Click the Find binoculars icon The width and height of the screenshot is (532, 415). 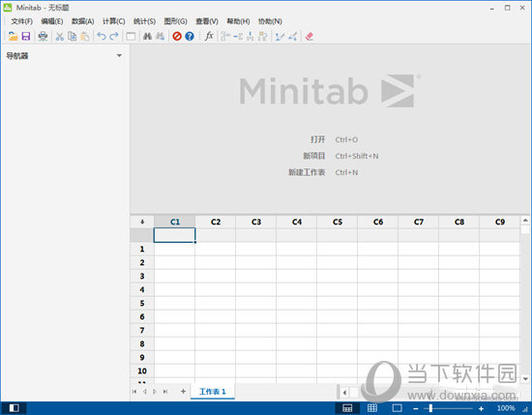tap(147, 36)
